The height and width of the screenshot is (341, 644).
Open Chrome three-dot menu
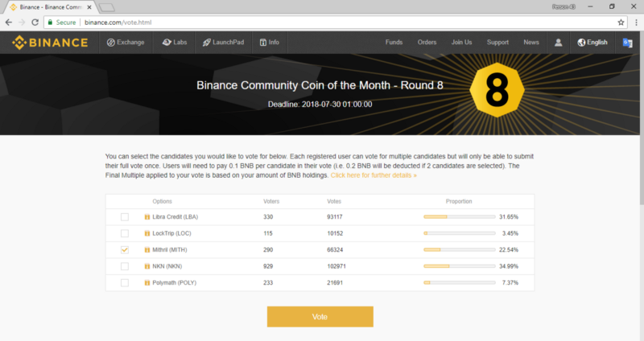(x=636, y=23)
